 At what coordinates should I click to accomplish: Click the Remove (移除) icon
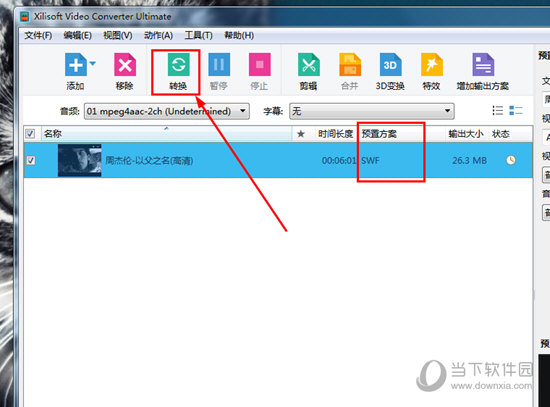point(125,65)
